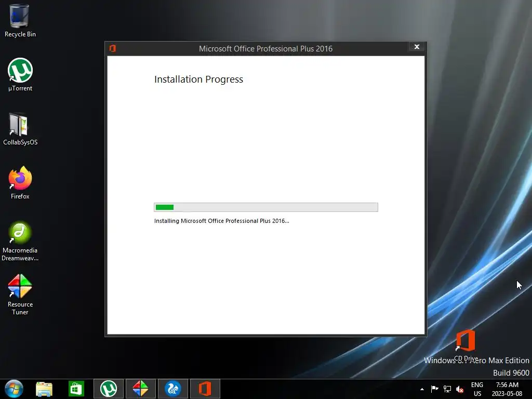Click the green installation progress bar

coord(266,207)
